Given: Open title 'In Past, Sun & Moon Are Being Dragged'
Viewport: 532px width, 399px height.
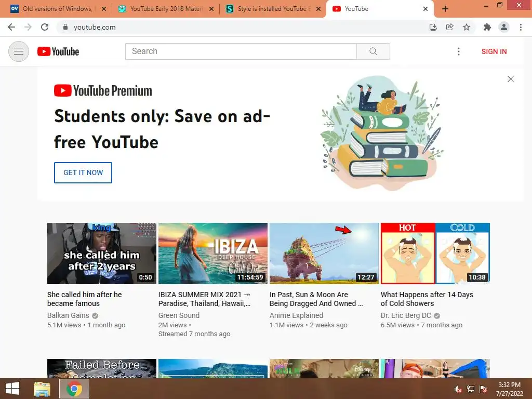Looking at the screenshot, I should point(316,299).
